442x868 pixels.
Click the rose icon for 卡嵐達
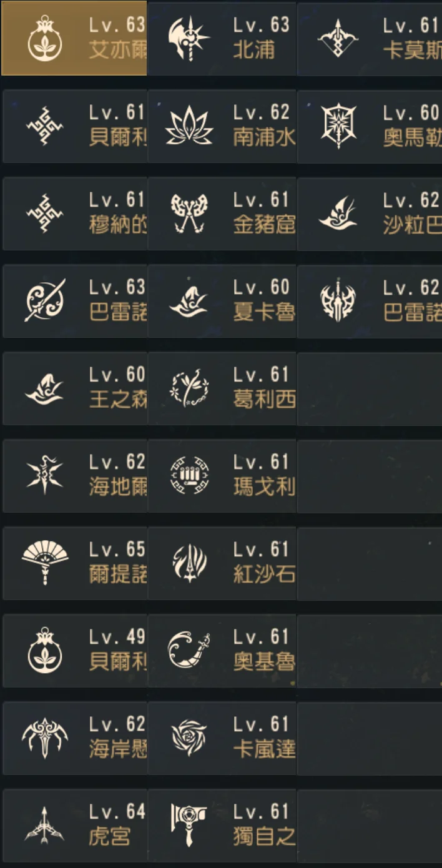[189, 738]
